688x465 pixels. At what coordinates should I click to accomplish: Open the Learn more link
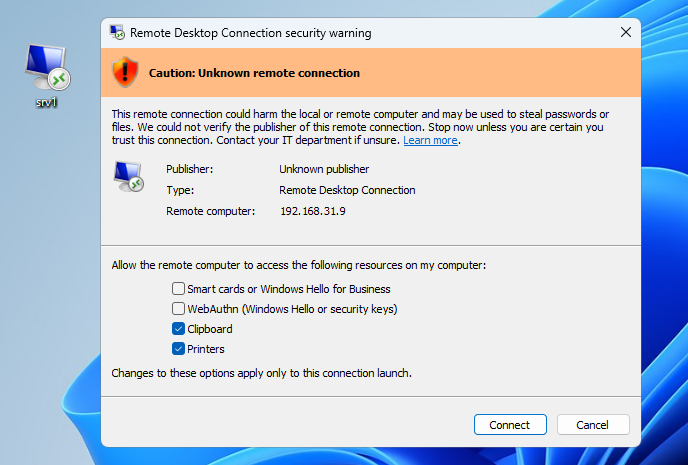[430, 141]
